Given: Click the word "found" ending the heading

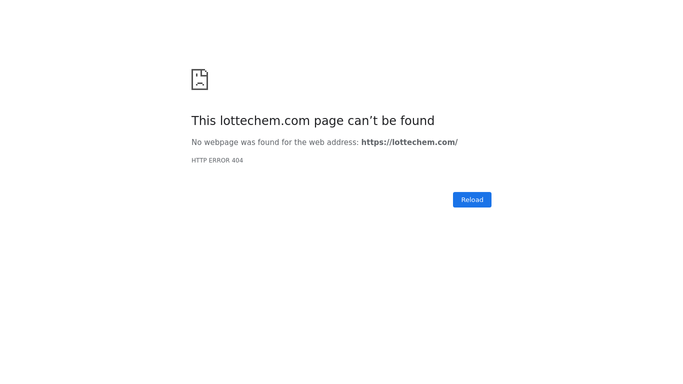Looking at the screenshot, I should click(x=417, y=121).
